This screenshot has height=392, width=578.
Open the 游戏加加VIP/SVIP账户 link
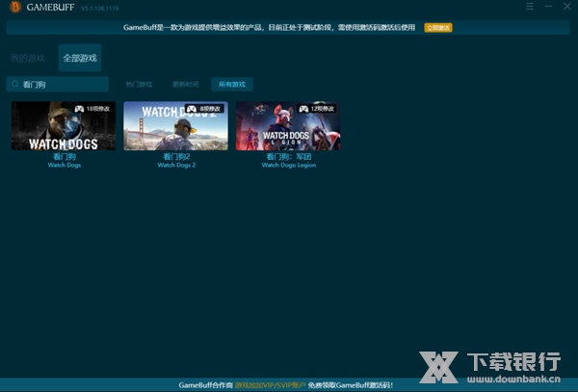coord(269,384)
